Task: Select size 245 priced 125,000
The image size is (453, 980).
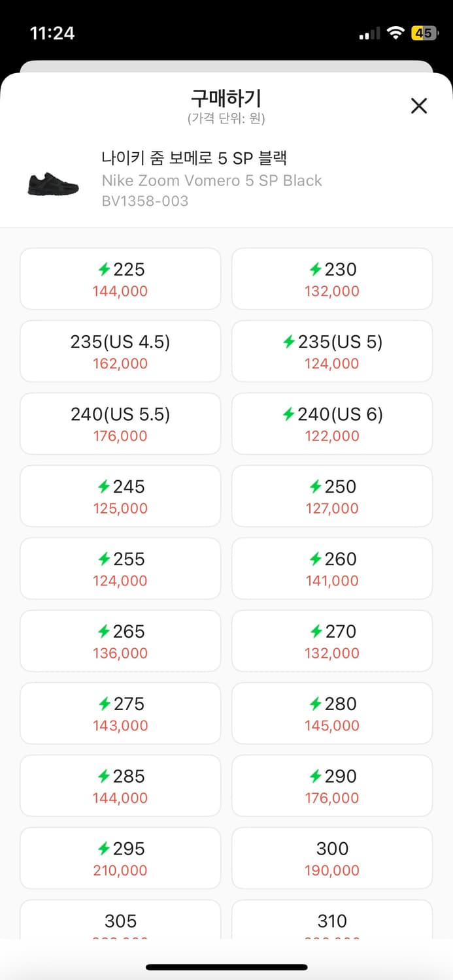Action: [x=120, y=497]
